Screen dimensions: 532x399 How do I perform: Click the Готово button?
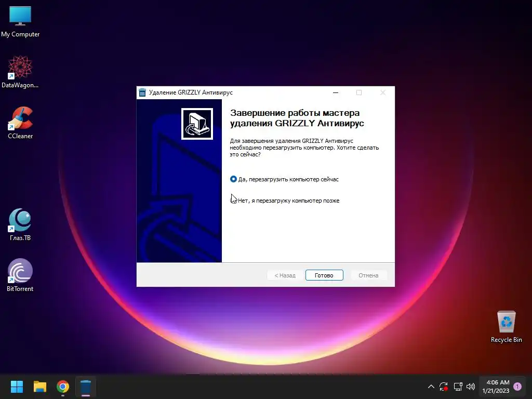(324, 275)
